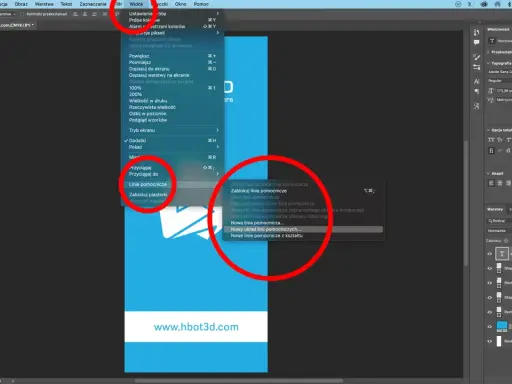Click the font size input field
The width and height of the screenshot is (512, 384).
tap(504, 91)
